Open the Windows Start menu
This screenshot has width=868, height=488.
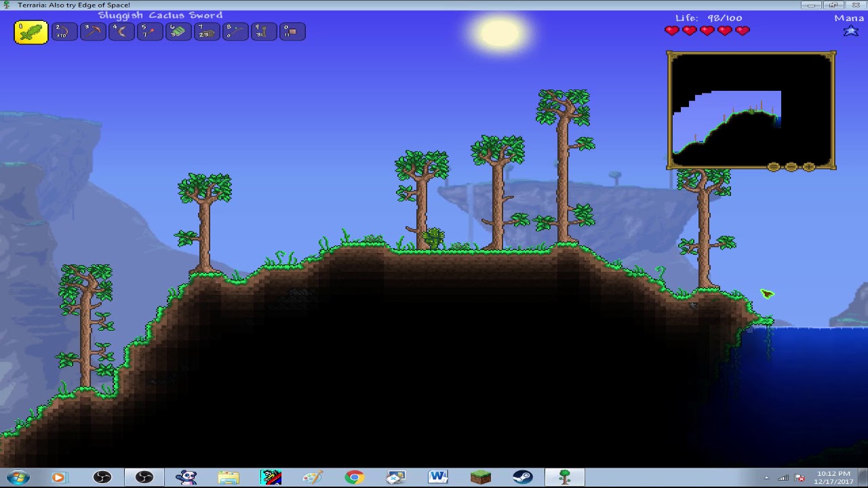pos(17,477)
